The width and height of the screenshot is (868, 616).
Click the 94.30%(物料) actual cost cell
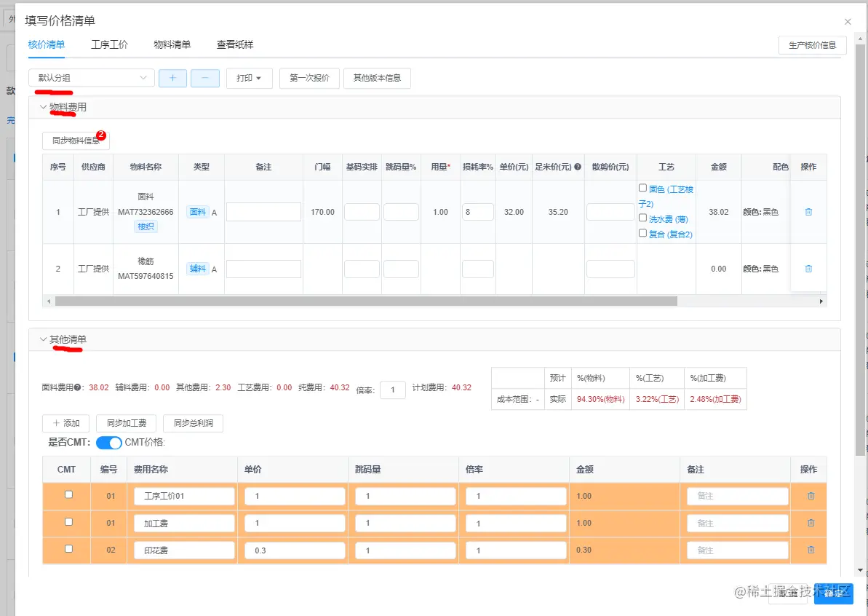click(601, 400)
